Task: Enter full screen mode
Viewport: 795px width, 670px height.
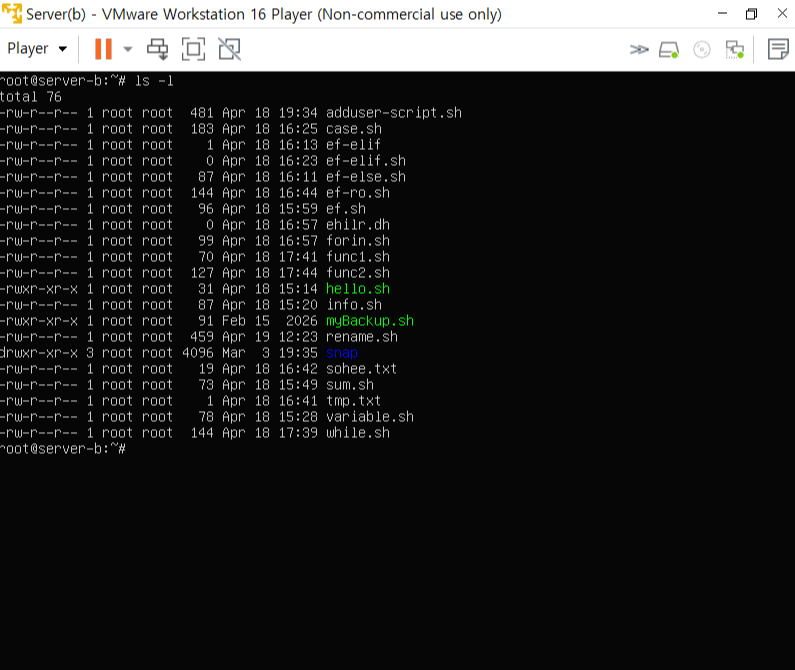Action: click(193, 49)
